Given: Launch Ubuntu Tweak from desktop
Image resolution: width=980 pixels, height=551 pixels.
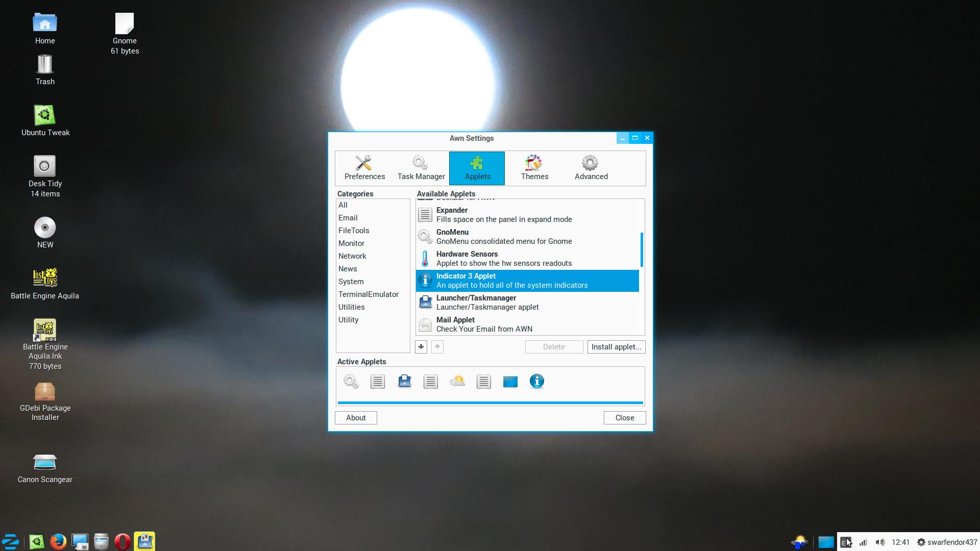Looking at the screenshot, I should pyautogui.click(x=45, y=121).
